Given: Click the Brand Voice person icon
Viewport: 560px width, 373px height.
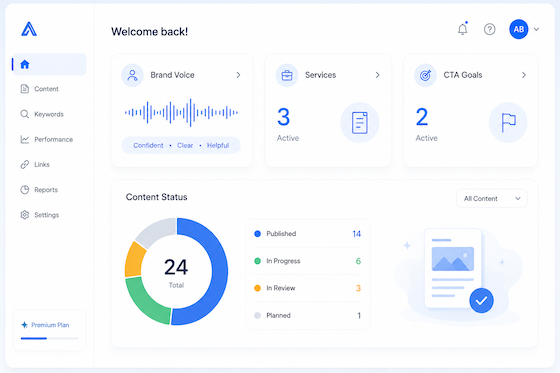Looking at the screenshot, I should click(x=132, y=75).
